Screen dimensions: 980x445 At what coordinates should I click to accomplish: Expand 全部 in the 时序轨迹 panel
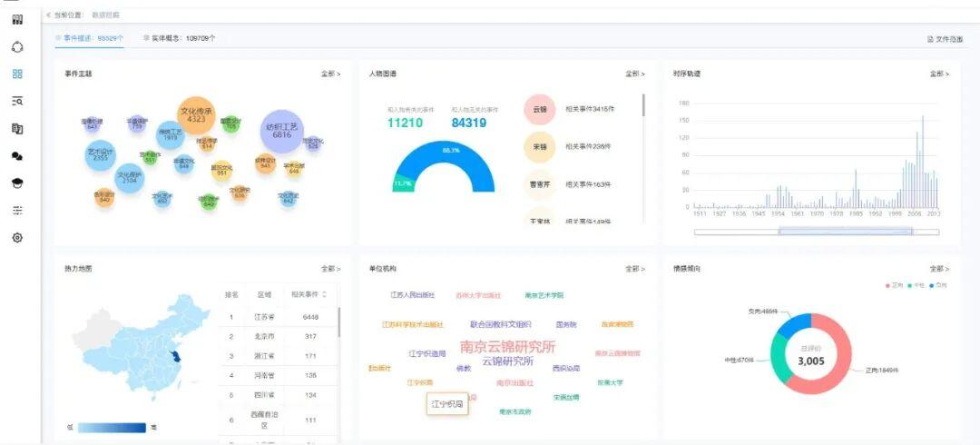939,74
